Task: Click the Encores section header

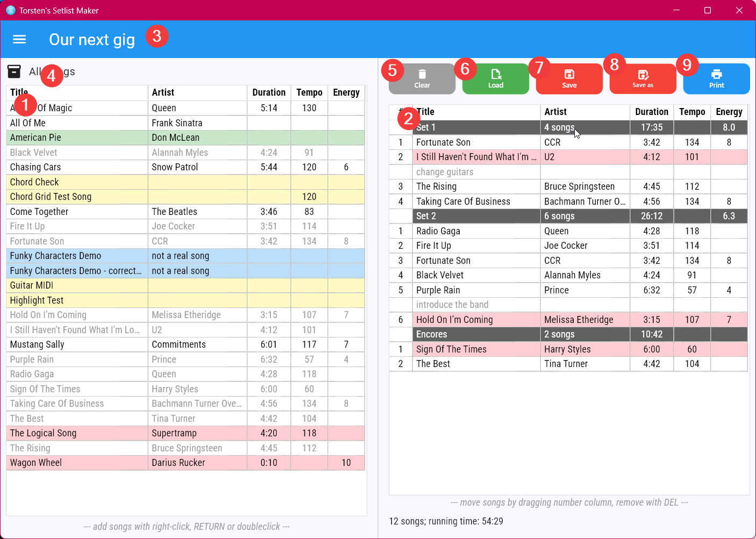Action: 476,334
